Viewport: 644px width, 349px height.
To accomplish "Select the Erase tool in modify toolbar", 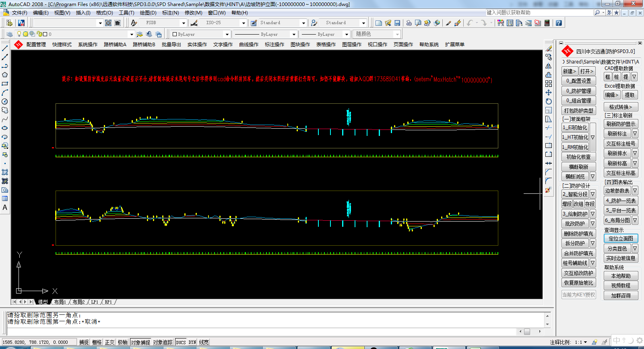I will 549,48.
